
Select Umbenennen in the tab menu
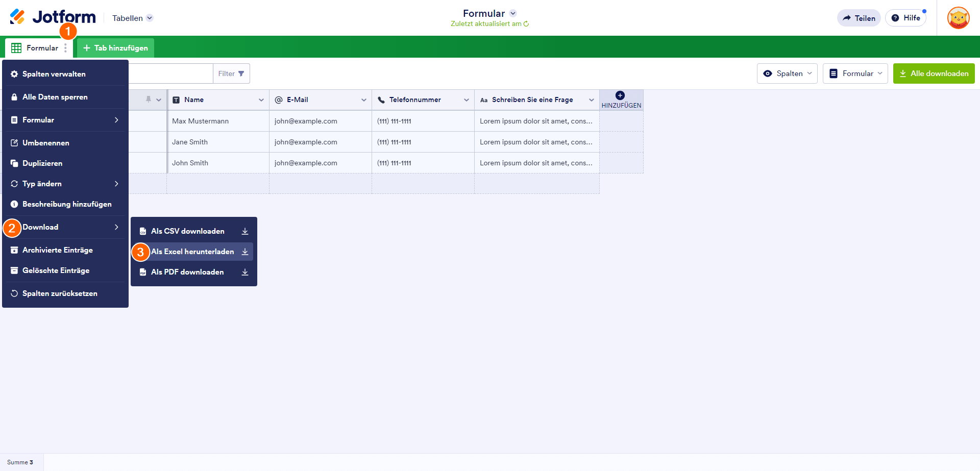coord(65,143)
